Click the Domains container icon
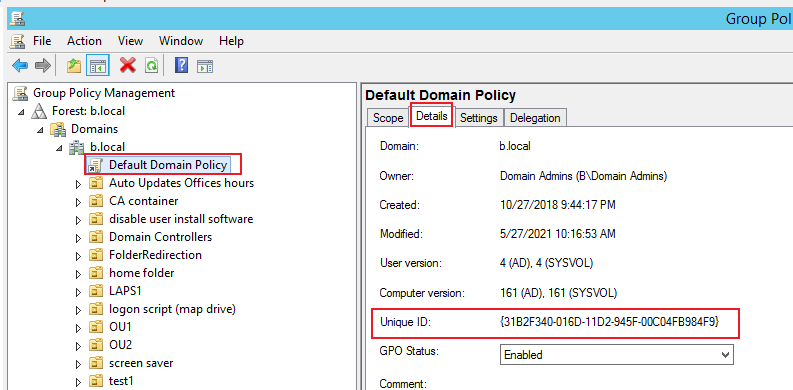793x390 pixels. pos(58,129)
